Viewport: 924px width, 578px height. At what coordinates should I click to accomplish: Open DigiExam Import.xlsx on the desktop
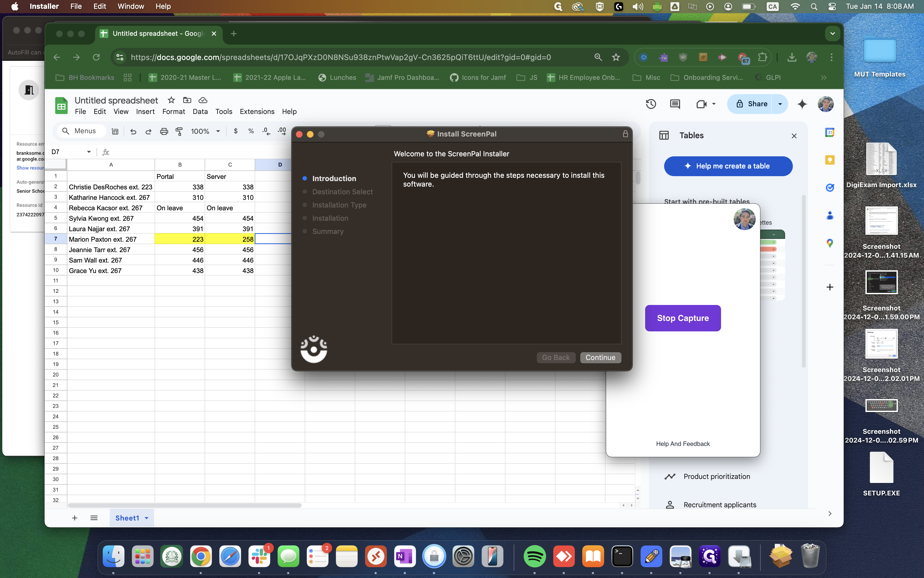[x=881, y=166]
